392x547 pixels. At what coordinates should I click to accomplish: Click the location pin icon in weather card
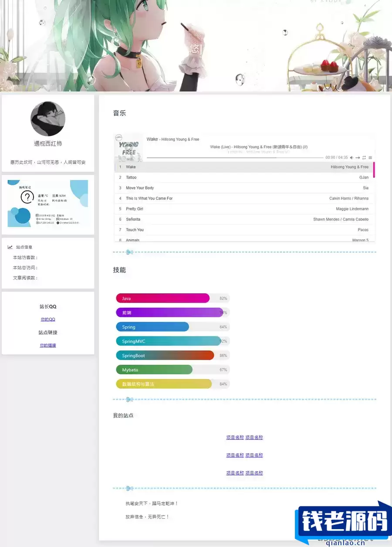tap(37, 219)
